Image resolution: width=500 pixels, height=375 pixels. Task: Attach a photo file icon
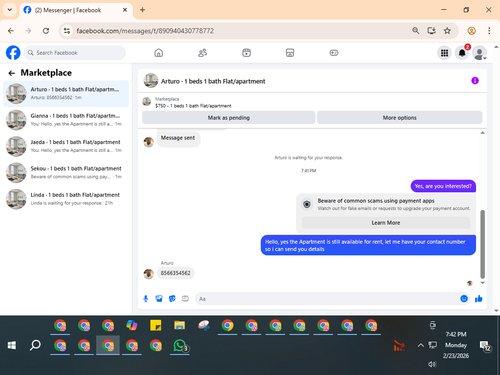(159, 299)
